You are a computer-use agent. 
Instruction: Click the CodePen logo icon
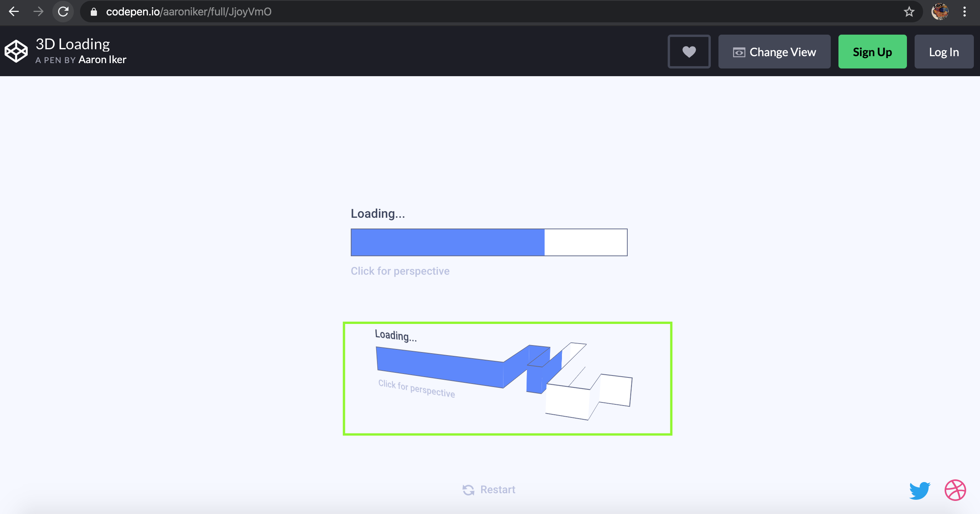(x=15, y=50)
